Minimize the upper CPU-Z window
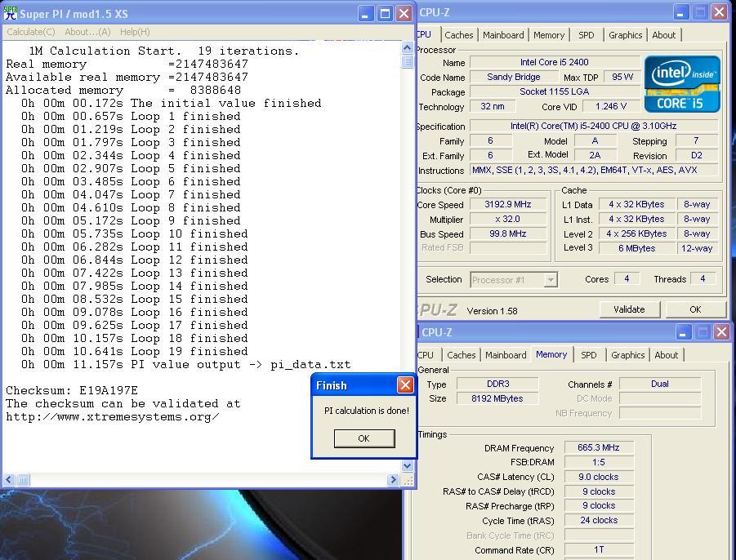The image size is (736, 560). pos(681,12)
